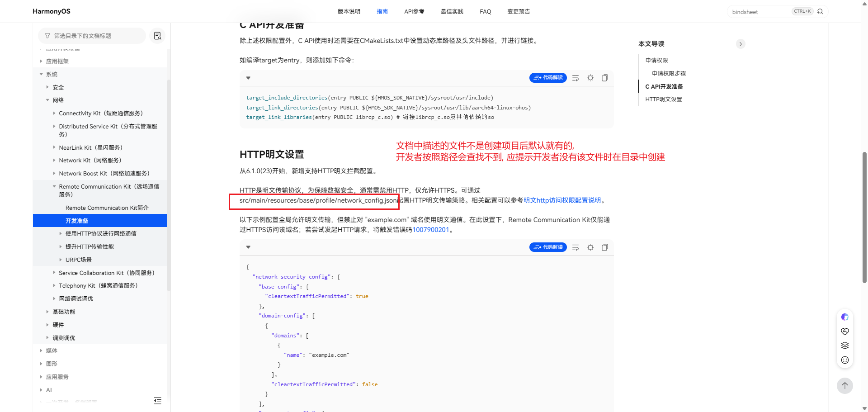
Task: Expand 应用框架 in the sidebar tree
Action: coord(41,61)
